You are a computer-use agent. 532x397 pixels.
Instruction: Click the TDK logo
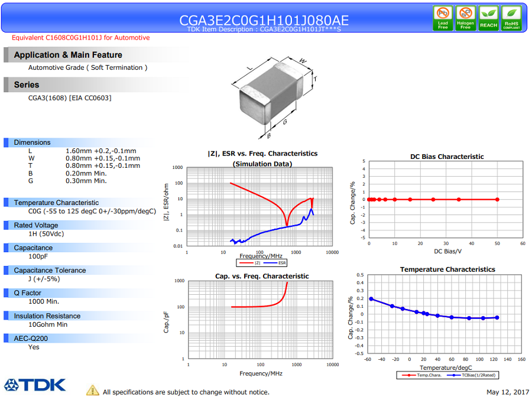[x=35, y=385]
